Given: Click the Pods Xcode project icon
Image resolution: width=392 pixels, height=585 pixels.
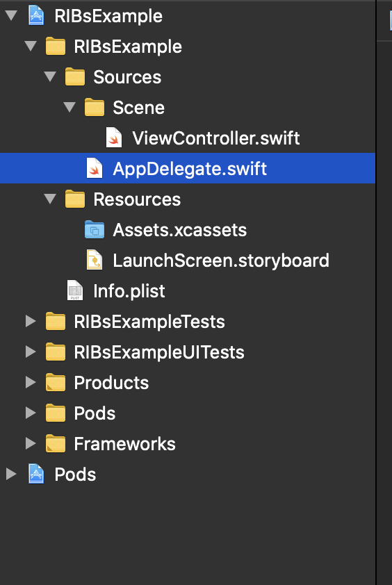Looking at the screenshot, I should [36, 475].
